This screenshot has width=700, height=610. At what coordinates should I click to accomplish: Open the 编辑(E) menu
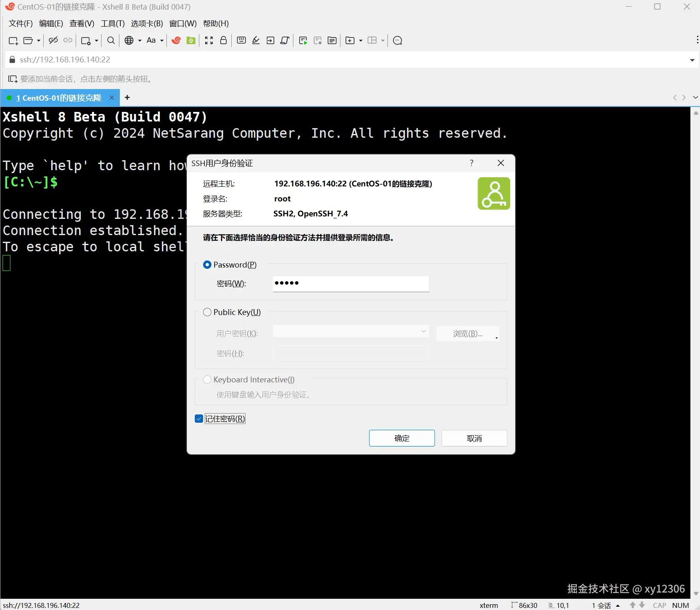click(x=51, y=23)
